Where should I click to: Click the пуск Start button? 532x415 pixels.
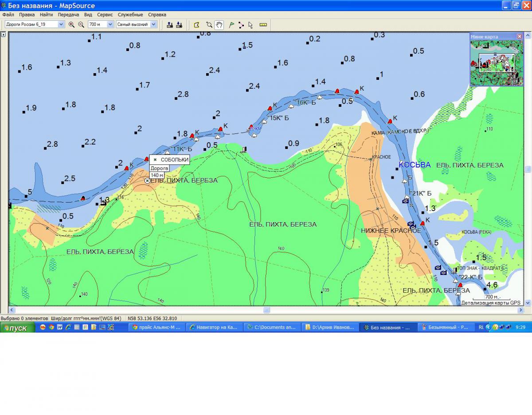tap(18, 328)
